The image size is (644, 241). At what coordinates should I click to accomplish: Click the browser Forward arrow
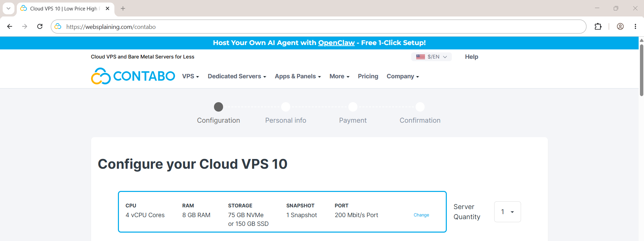[25, 27]
